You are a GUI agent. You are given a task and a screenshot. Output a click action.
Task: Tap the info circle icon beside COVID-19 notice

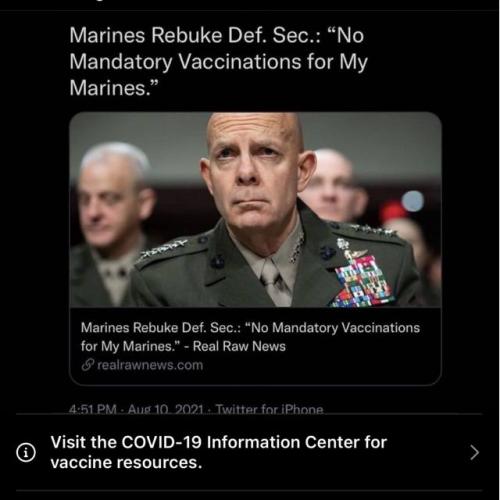pos(26,452)
